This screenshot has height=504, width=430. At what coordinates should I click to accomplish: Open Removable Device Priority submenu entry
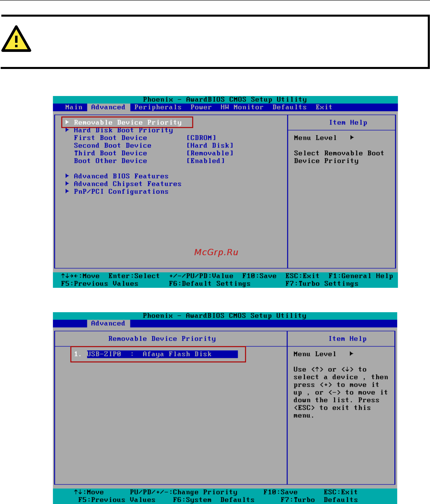click(x=128, y=122)
